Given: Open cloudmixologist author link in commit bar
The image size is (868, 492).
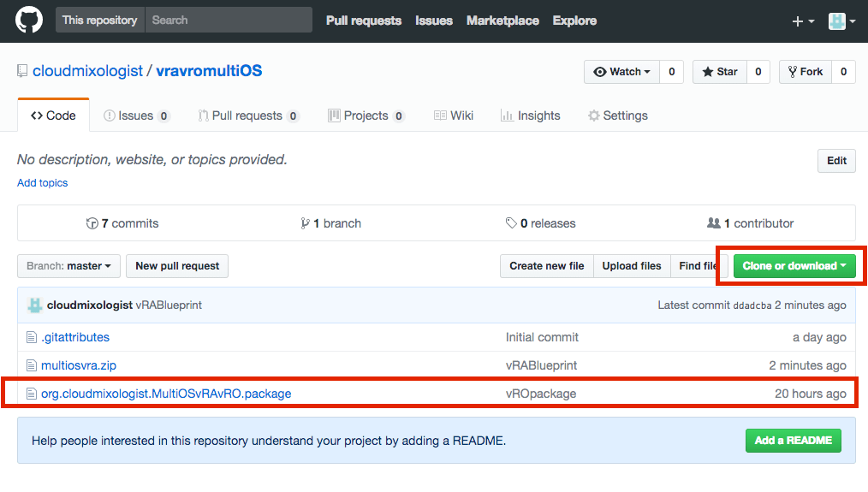Looking at the screenshot, I should 90,305.
